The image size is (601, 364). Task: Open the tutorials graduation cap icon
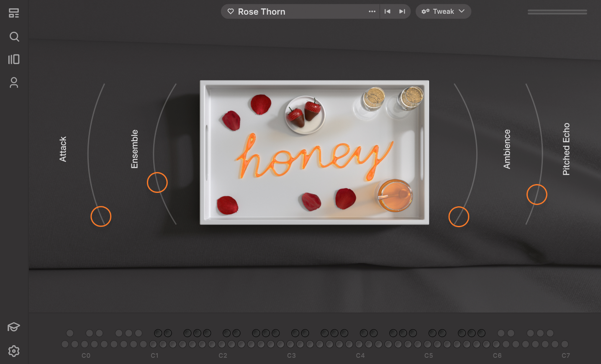click(x=14, y=327)
